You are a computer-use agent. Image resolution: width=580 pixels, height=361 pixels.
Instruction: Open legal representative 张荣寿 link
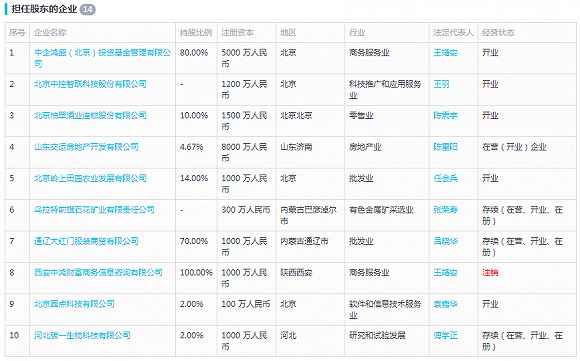click(x=445, y=210)
